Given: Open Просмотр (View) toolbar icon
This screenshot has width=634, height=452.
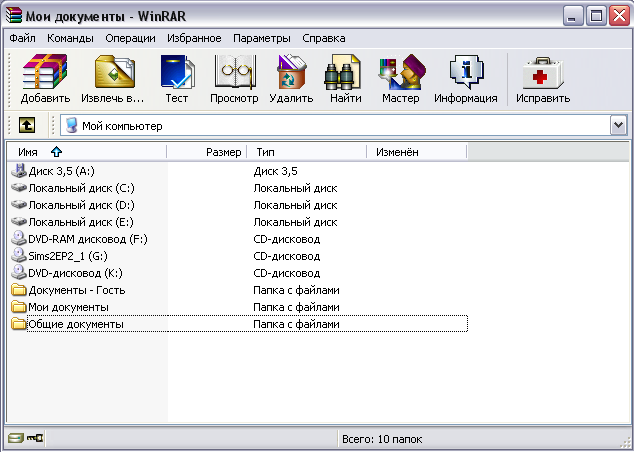Looking at the screenshot, I should click(x=234, y=80).
